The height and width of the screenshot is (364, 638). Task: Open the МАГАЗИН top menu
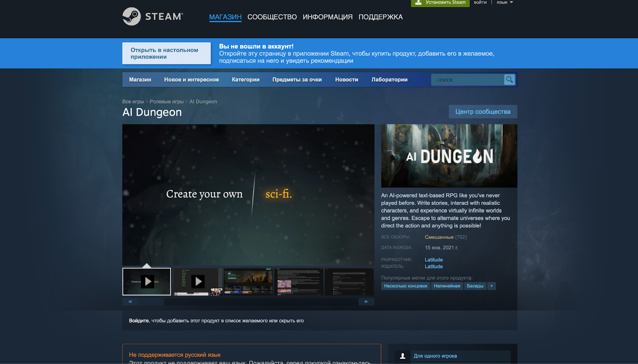[x=225, y=17]
